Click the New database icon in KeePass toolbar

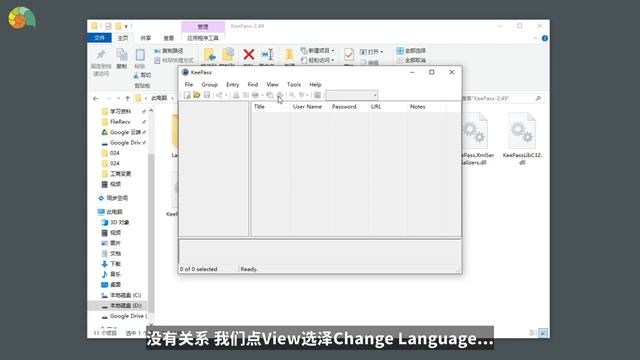click(187, 95)
